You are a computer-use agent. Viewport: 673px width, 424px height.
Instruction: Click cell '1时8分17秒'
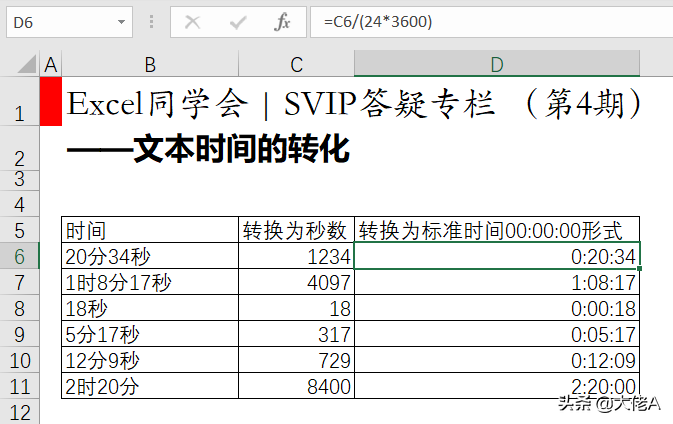(x=150, y=282)
